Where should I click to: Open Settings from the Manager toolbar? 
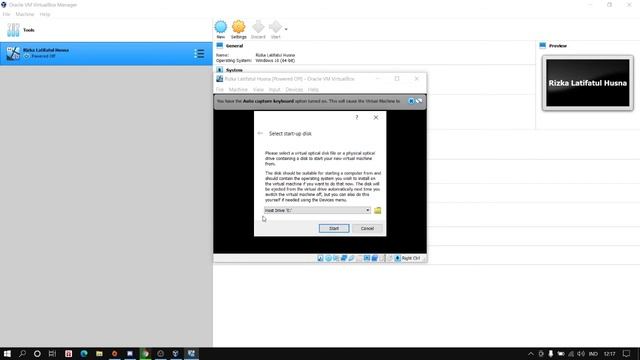pos(239,30)
